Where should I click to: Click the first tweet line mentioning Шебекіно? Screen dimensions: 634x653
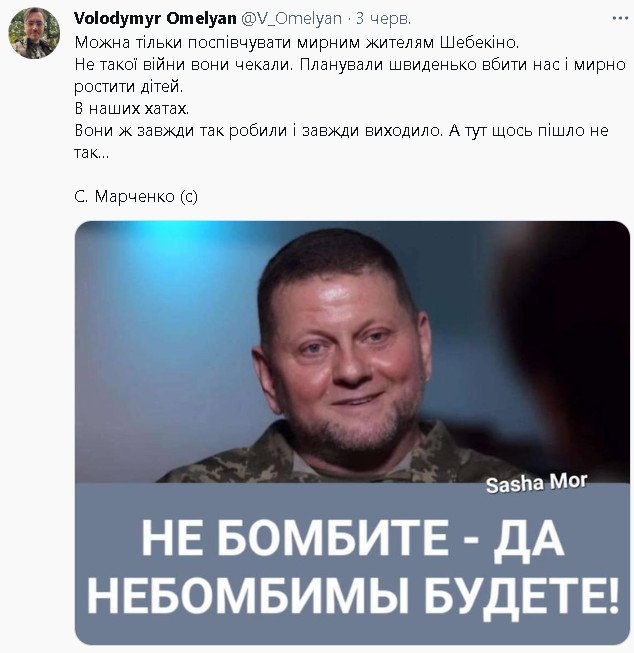tap(297, 42)
